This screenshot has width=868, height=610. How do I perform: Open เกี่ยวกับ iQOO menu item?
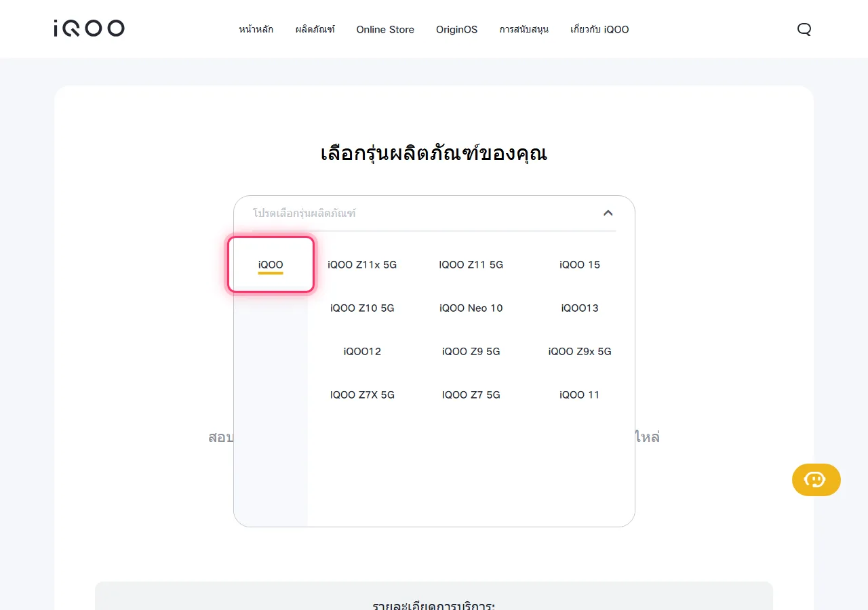click(599, 30)
